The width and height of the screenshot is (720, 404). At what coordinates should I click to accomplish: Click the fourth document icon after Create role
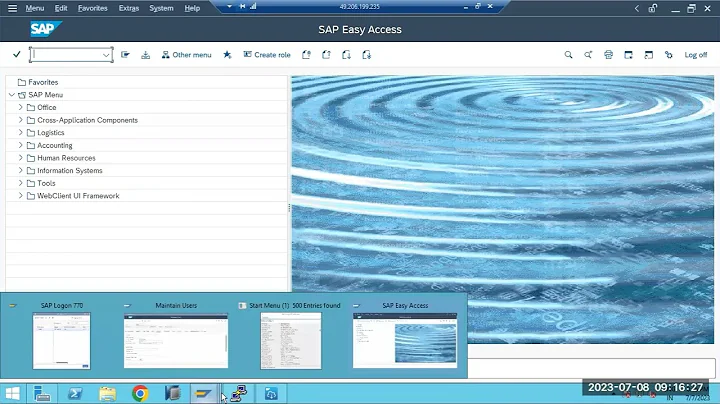point(366,55)
